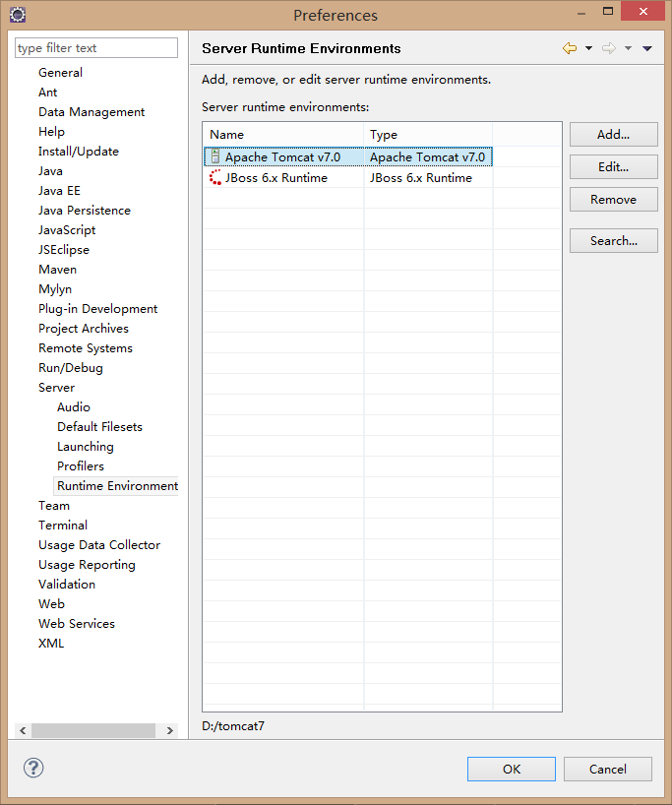Confirm with the OK button

511,770
